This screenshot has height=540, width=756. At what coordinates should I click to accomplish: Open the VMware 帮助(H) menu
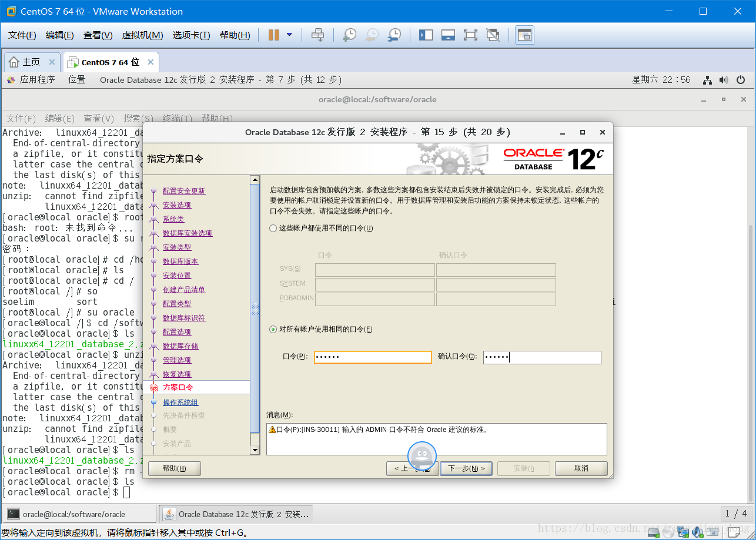[x=235, y=35]
